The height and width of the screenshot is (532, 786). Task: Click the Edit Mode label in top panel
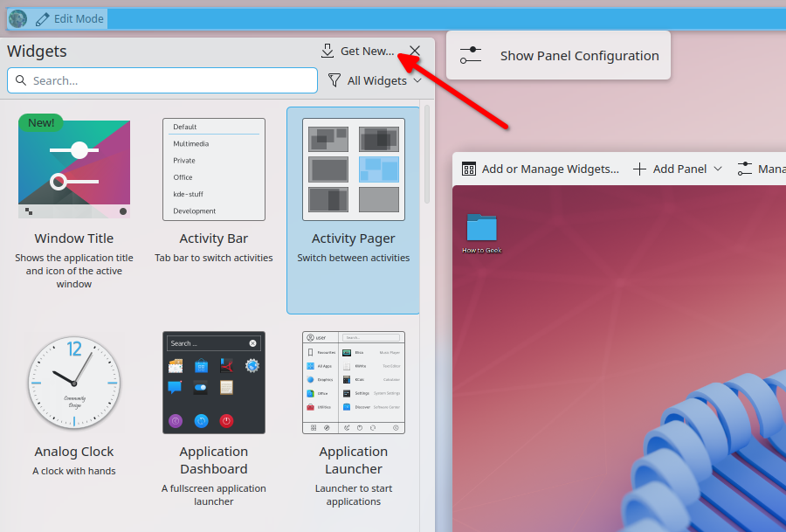79,19
